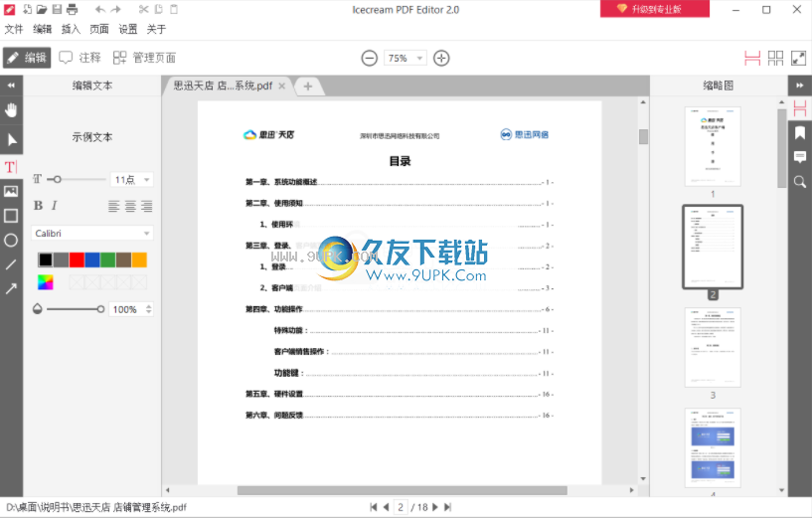
Task: Select the arrow Selection tool
Action: click(x=11, y=140)
